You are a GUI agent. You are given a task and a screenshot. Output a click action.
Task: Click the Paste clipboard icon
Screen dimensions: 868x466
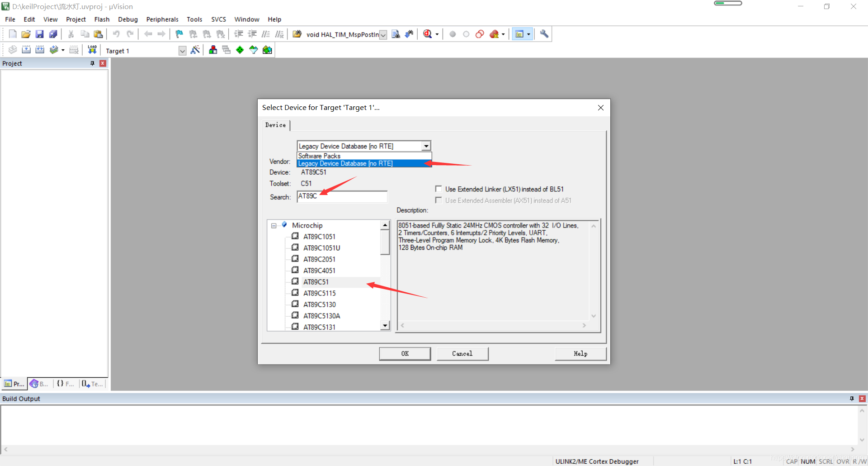pos(98,34)
